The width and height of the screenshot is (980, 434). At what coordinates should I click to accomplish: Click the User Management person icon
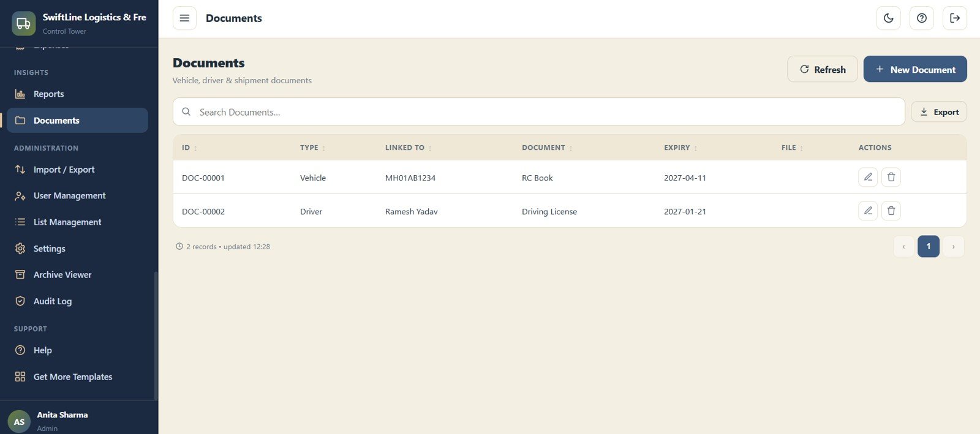pos(20,195)
